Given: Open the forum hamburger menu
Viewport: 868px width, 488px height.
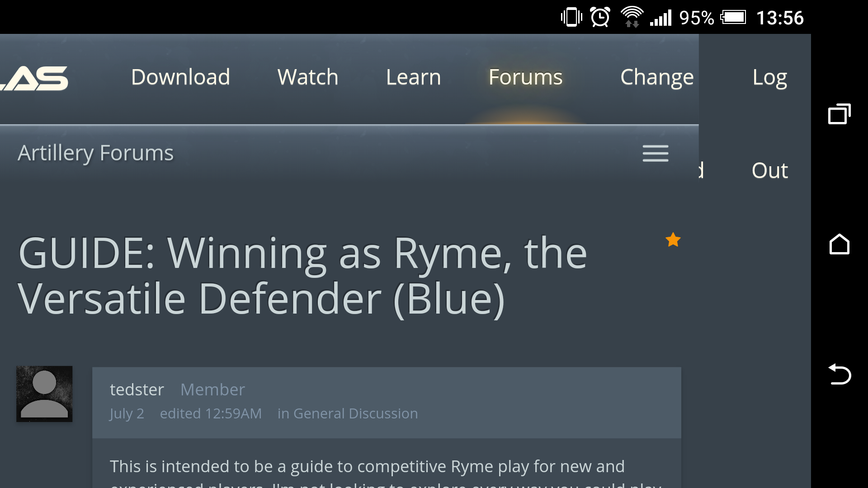Looking at the screenshot, I should pyautogui.click(x=655, y=154).
